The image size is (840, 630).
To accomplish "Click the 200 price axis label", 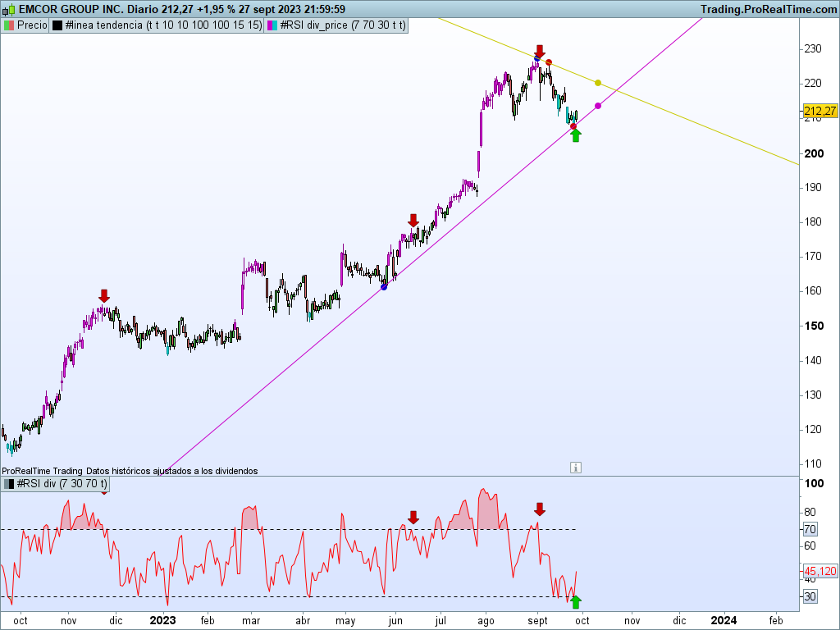I will coord(814,153).
